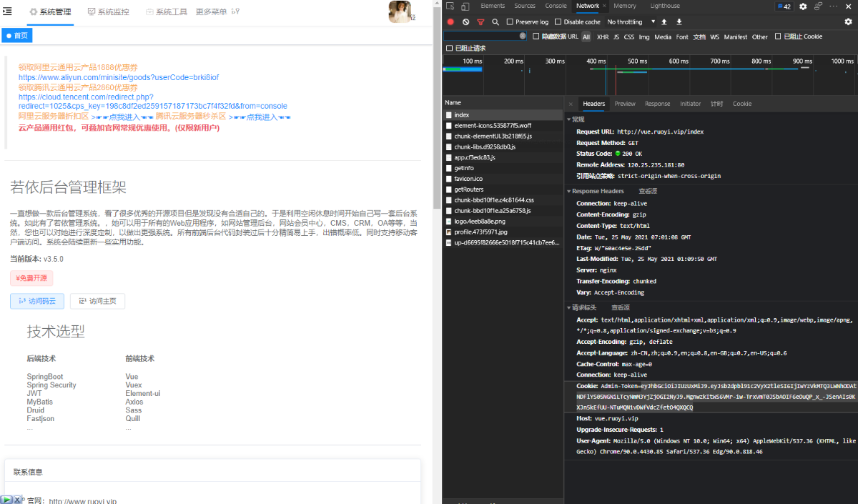This screenshot has height=504, width=858.
Task: Open the No throttling dropdown
Action: point(630,22)
